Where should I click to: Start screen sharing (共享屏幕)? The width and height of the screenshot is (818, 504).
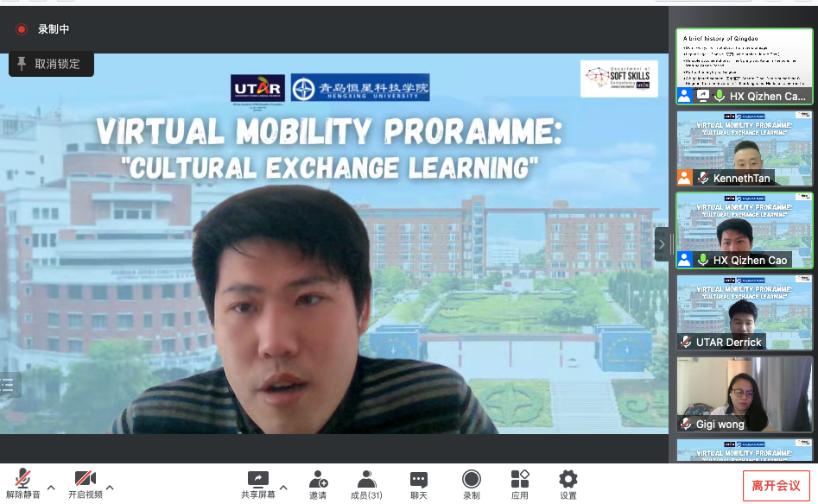click(257, 483)
